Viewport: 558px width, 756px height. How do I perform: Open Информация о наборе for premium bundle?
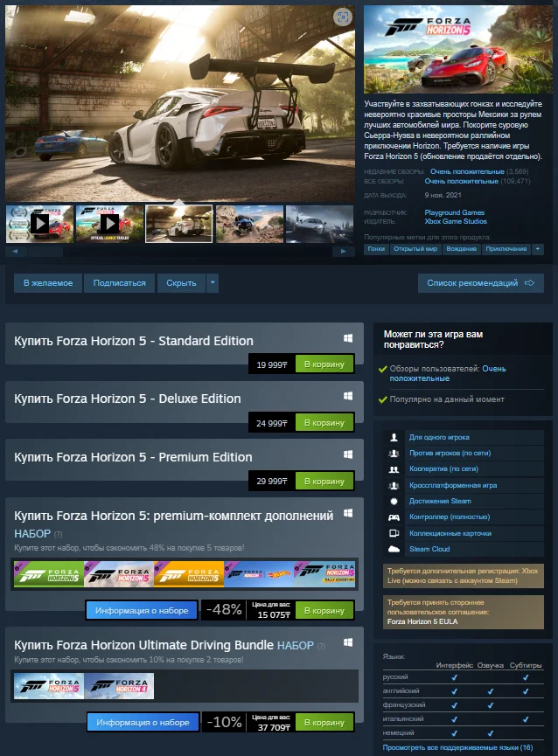(x=142, y=610)
